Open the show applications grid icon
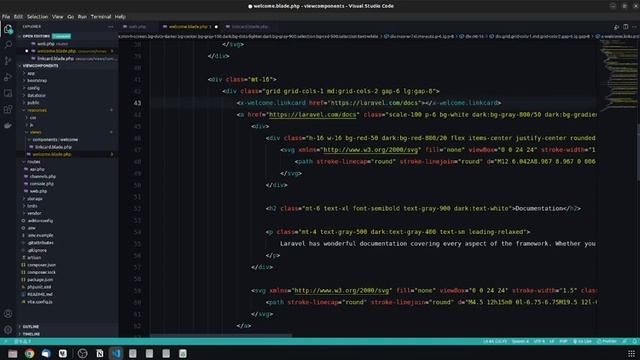The image size is (640, 360). (x=631, y=353)
